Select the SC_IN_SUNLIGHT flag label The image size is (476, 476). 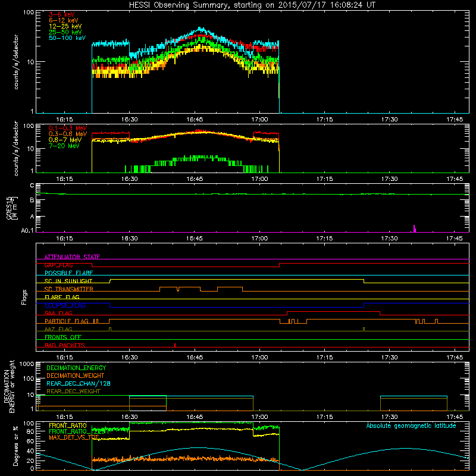pyautogui.click(x=68, y=281)
